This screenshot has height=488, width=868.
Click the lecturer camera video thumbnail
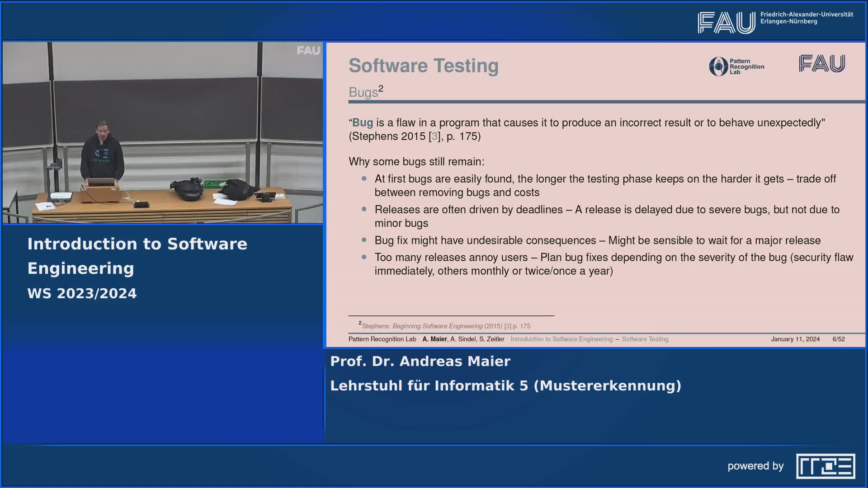163,133
